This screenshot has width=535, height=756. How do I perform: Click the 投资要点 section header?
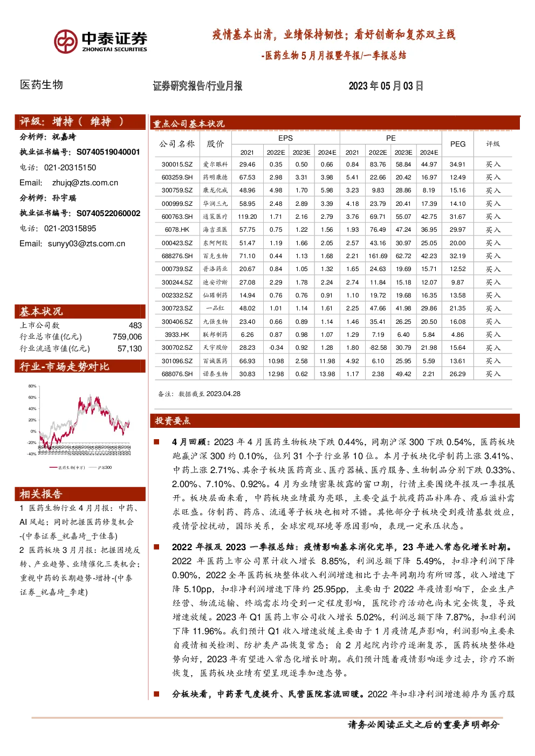(x=335, y=421)
